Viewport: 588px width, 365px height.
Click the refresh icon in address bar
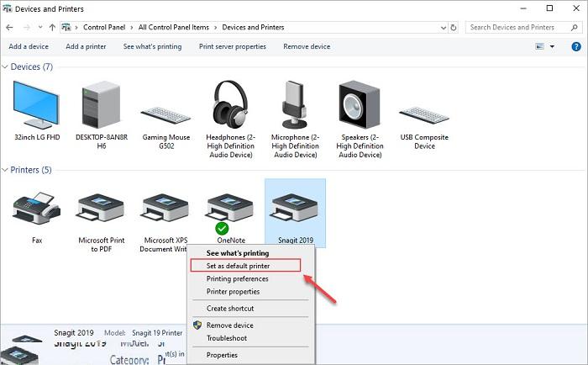[x=454, y=28]
